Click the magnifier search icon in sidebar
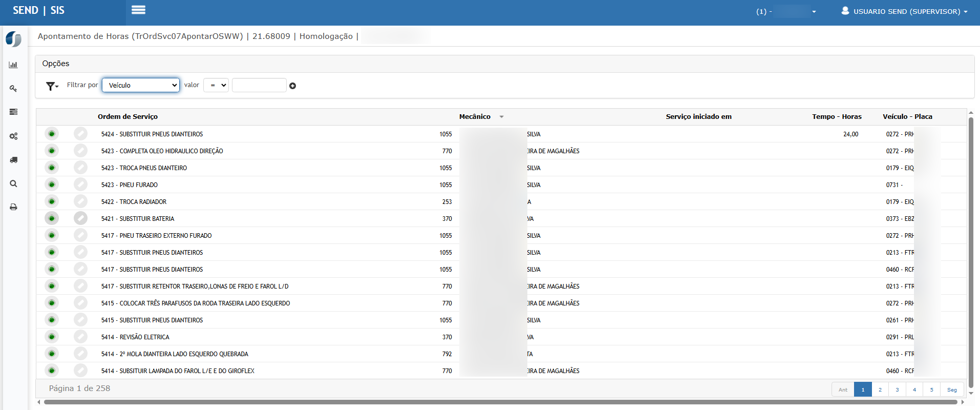The width and height of the screenshot is (980, 410). click(13, 183)
